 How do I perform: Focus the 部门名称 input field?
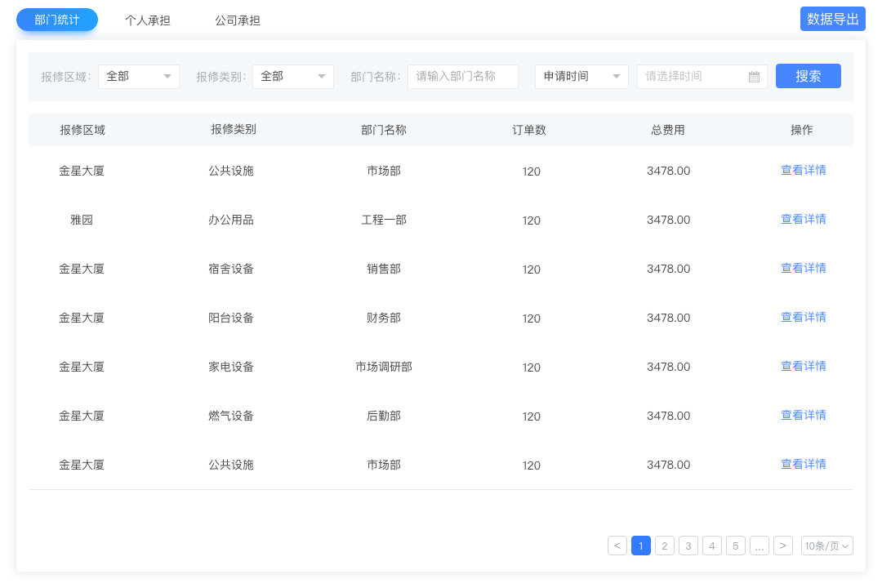(463, 77)
